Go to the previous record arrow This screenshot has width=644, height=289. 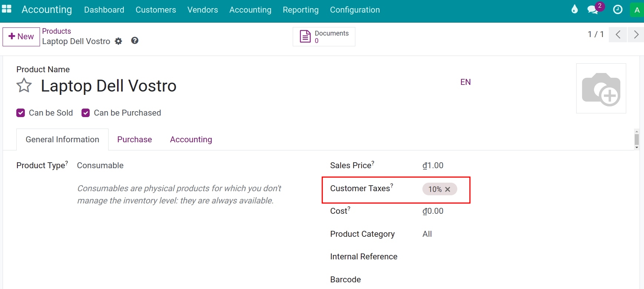(x=618, y=34)
